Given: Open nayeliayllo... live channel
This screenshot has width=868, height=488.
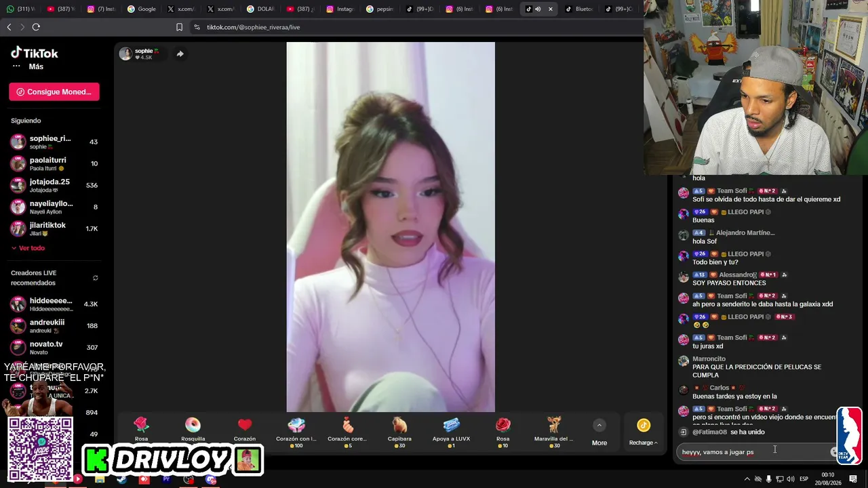Looking at the screenshot, I should point(54,207).
